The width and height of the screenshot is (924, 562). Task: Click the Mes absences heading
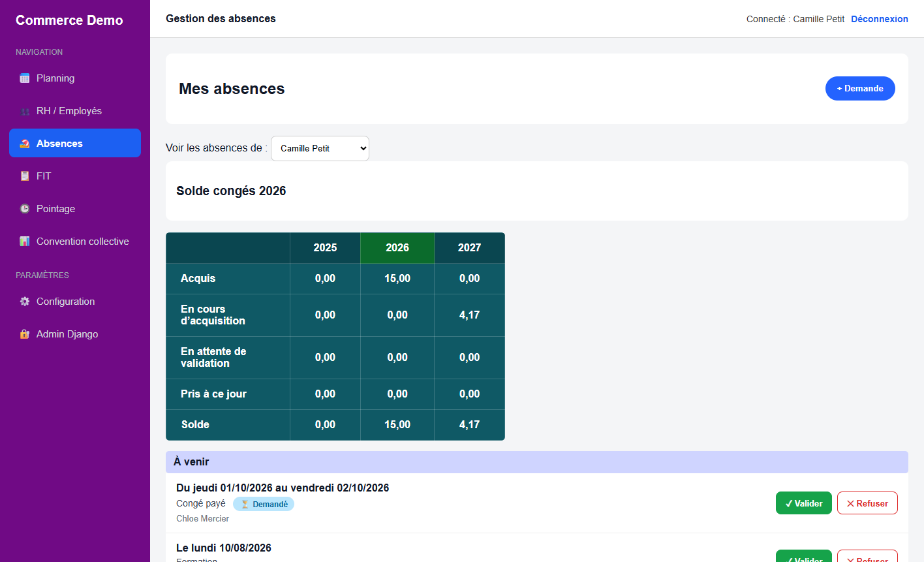(232, 89)
